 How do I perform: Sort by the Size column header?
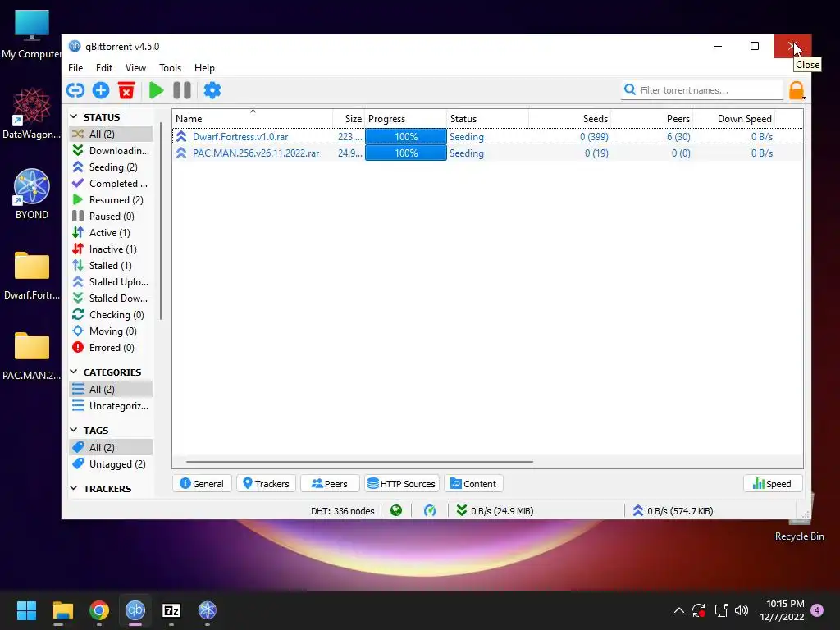[349, 119]
